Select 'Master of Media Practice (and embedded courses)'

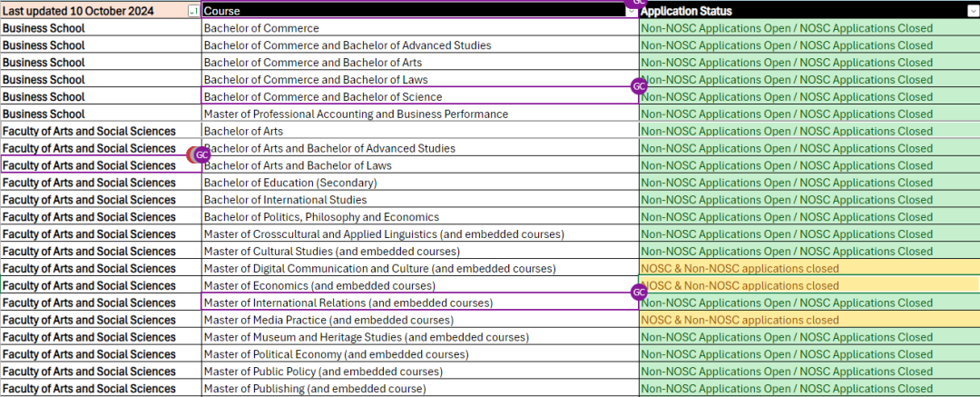click(x=420, y=320)
